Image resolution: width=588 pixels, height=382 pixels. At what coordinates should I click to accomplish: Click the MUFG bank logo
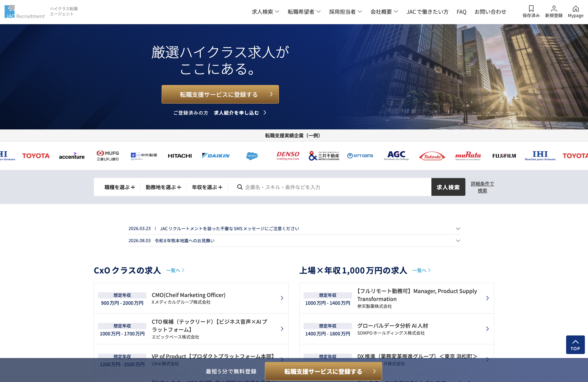point(108,156)
